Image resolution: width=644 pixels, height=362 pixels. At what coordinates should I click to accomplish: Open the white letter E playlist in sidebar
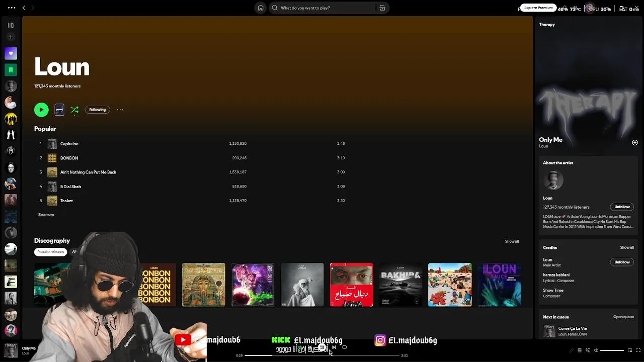(11, 282)
